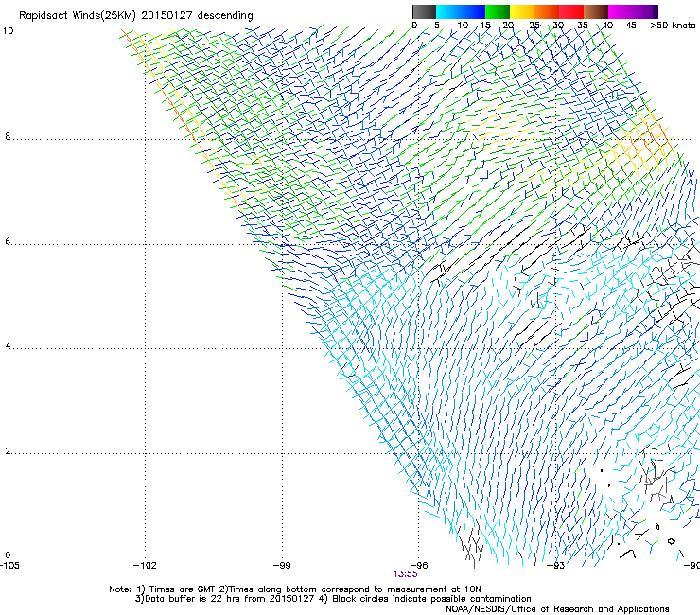The height and width of the screenshot is (615, 700).
Task: Select the '8' latitude axis label
Action: point(8,136)
